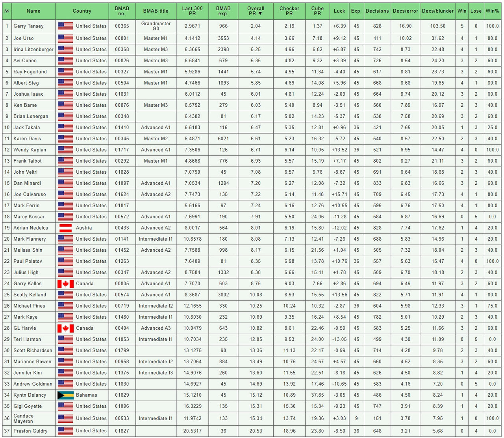
Task: Select player name Dan Minardi
Action: point(26,183)
